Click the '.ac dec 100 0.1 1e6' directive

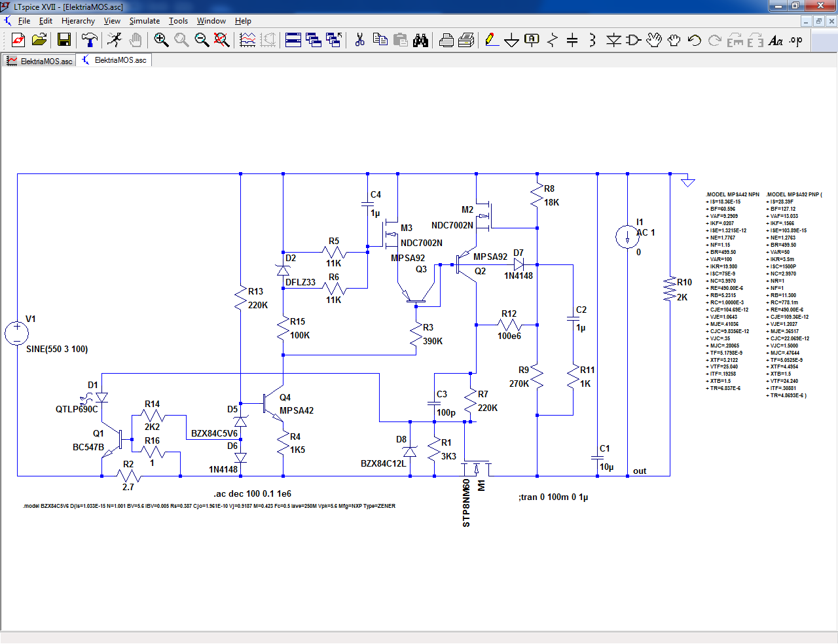pyautogui.click(x=252, y=493)
